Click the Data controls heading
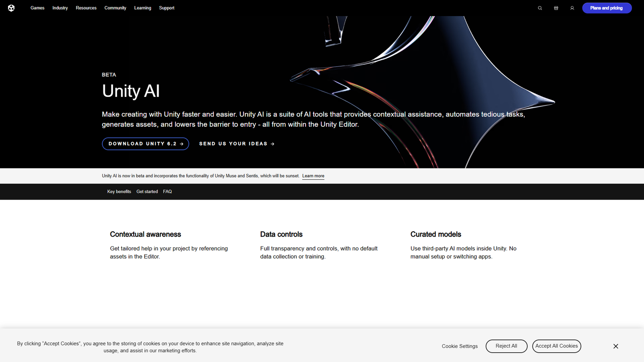644x362 pixels. point(281,234)
